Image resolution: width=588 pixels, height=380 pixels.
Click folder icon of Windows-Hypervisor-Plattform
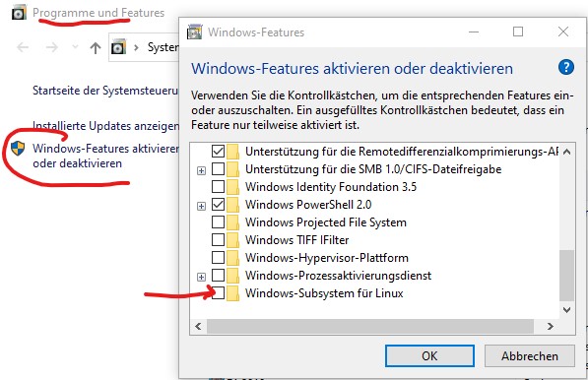pyautogui.click(x=232, y=258)
